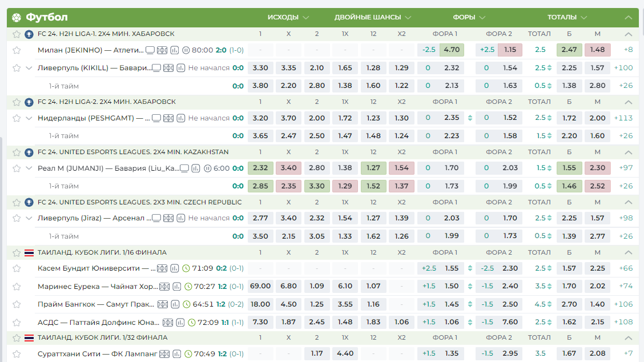Screen dimensions: 644x362
Task: Show statistics for Реал М (JUMANJI) match
Action: coord(196,168)
